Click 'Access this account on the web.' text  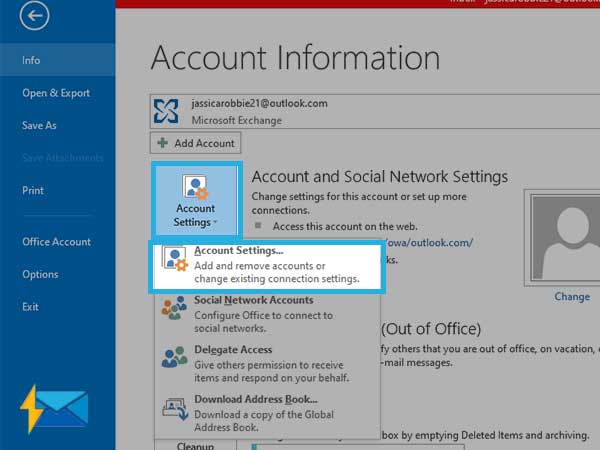click(345, 227)
